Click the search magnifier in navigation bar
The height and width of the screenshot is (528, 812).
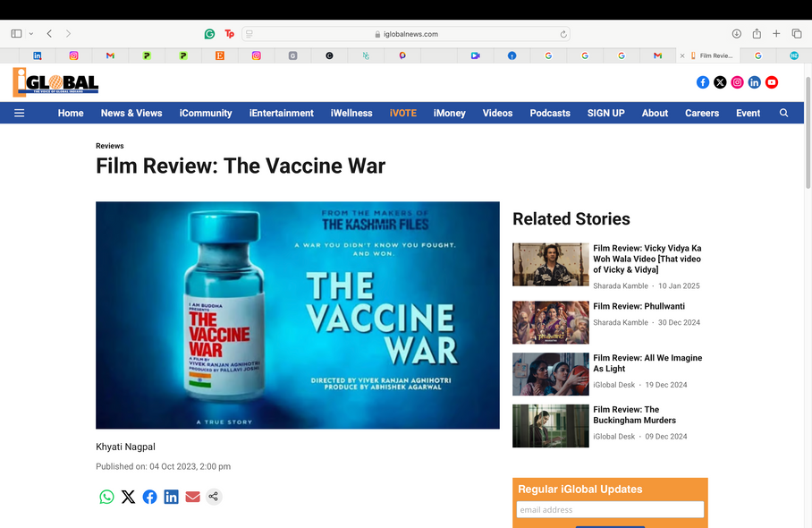(783, 113)
